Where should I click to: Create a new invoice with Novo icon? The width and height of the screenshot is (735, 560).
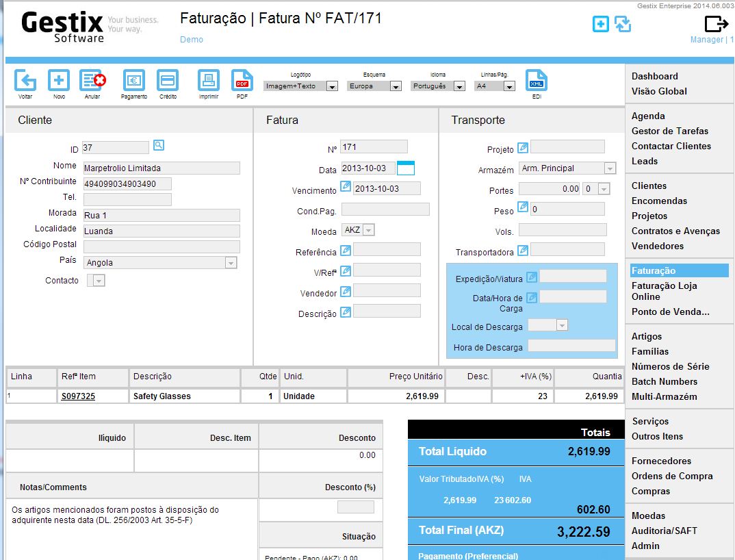pos(59,81)
